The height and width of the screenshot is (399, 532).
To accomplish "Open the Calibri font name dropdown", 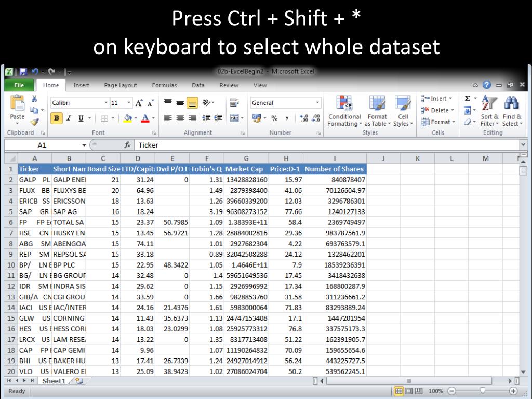I will coord(106,103).
